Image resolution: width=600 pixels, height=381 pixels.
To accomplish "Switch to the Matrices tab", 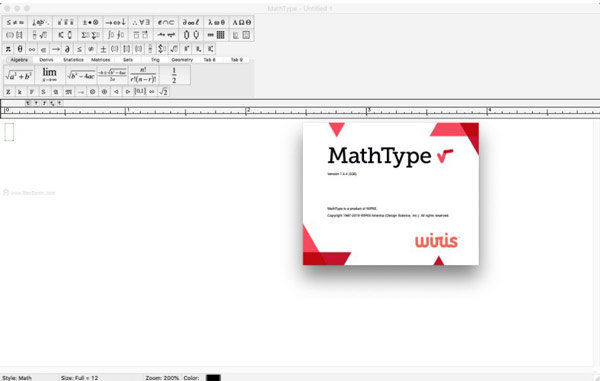I will pyautogui.click(x=101, y=60).
